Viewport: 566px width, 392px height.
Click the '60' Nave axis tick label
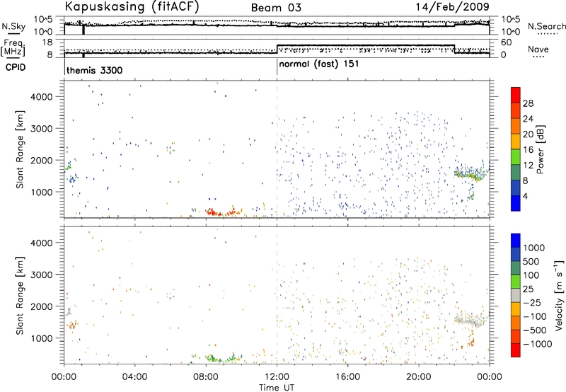(x=507, y=42)
